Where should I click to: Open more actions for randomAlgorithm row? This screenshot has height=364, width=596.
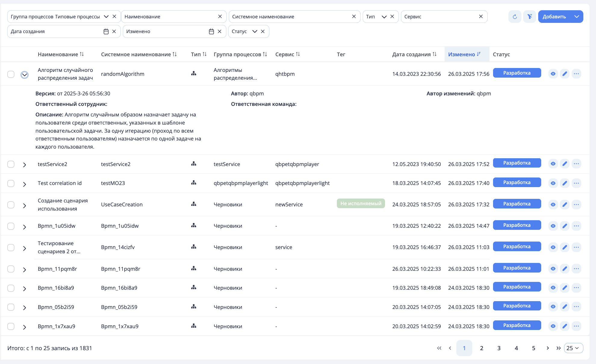576,74
